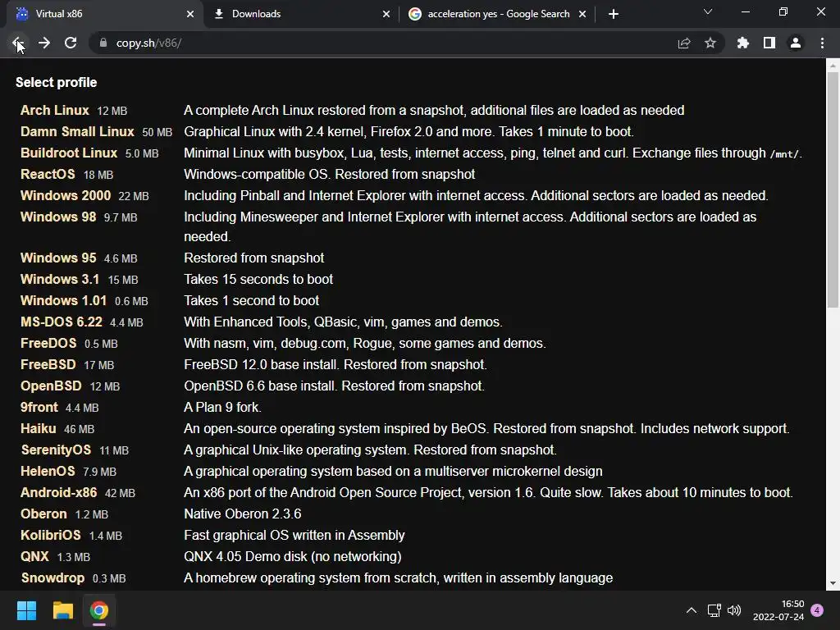Open the Windows Start menu
Screen dimensions: 840x630
click(x=26, y=610)
